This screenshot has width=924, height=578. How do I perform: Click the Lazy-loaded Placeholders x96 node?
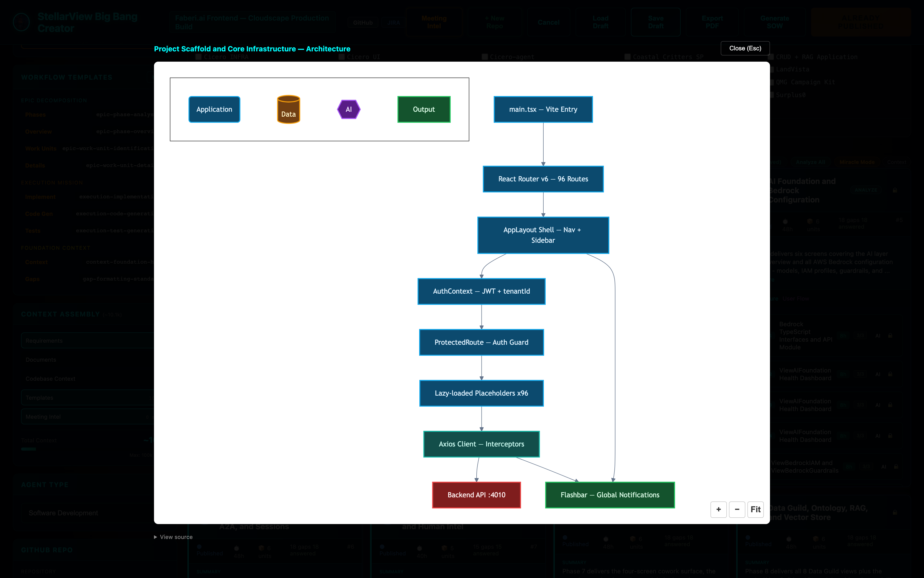(482, 393)
